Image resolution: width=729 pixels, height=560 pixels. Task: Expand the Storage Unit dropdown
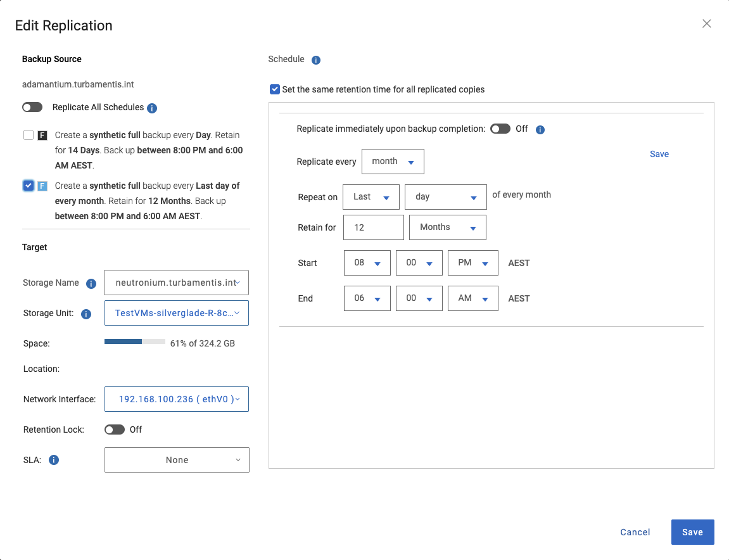tap(177, 313)
